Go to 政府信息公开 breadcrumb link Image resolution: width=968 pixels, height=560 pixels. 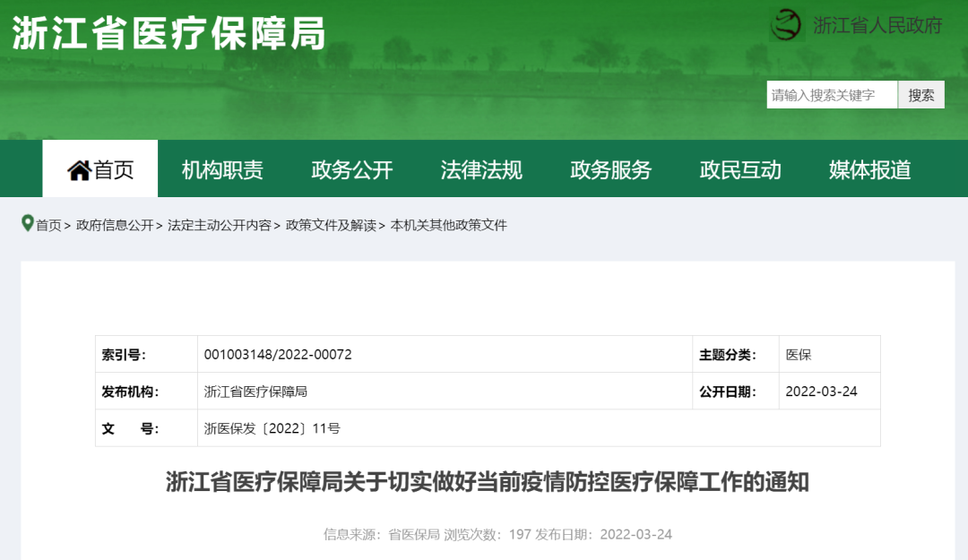coord(115,226)
